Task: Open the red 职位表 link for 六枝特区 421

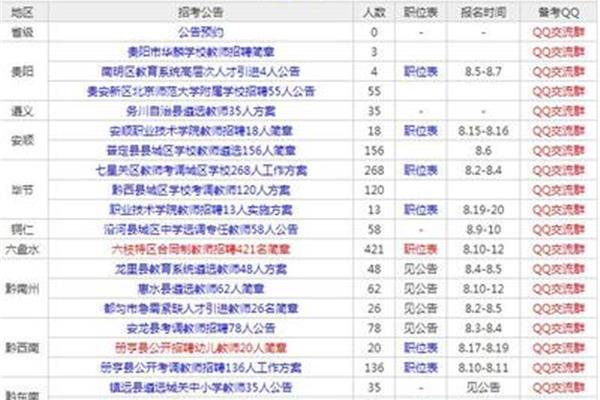Action: tap(421, 250)
